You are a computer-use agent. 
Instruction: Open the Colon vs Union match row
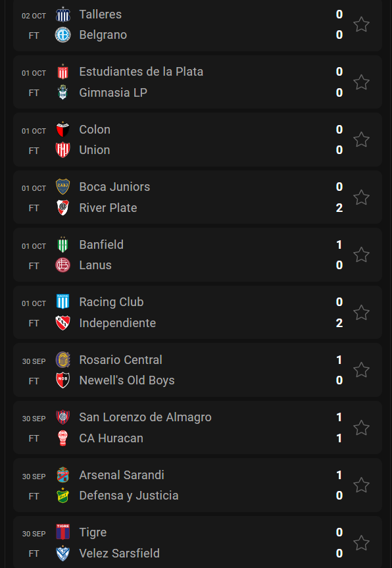[x=197, y=140]
